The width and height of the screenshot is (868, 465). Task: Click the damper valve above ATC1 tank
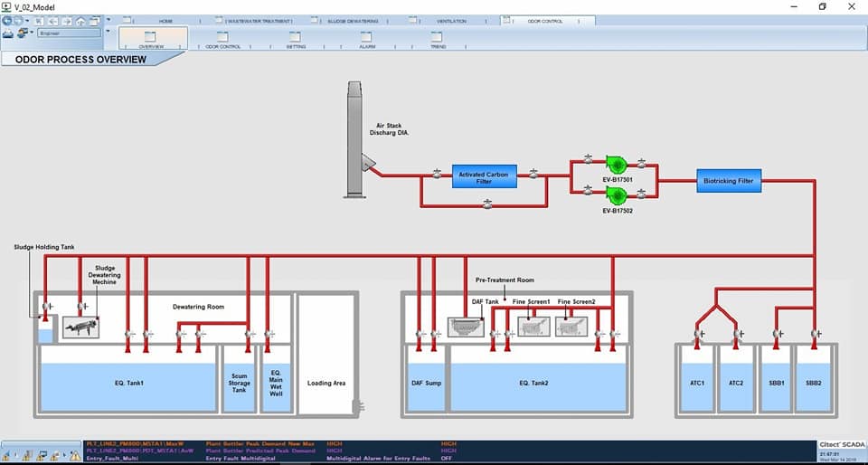[699, 335]
